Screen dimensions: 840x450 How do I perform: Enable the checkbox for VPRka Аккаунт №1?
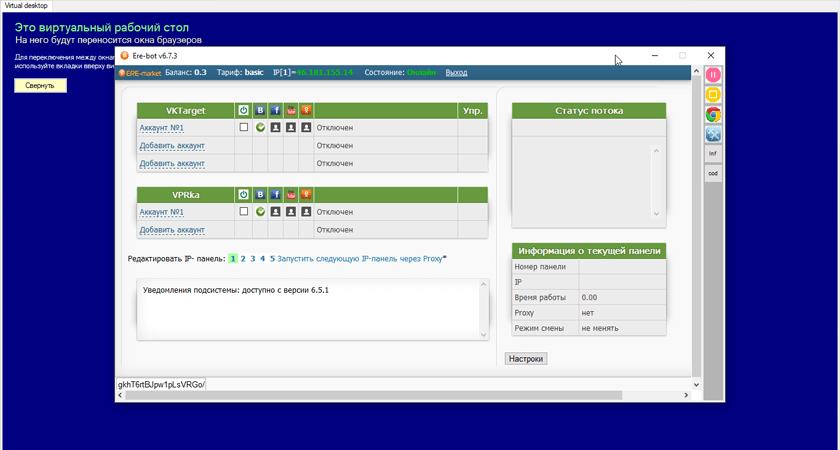click(x=244, y=212)
